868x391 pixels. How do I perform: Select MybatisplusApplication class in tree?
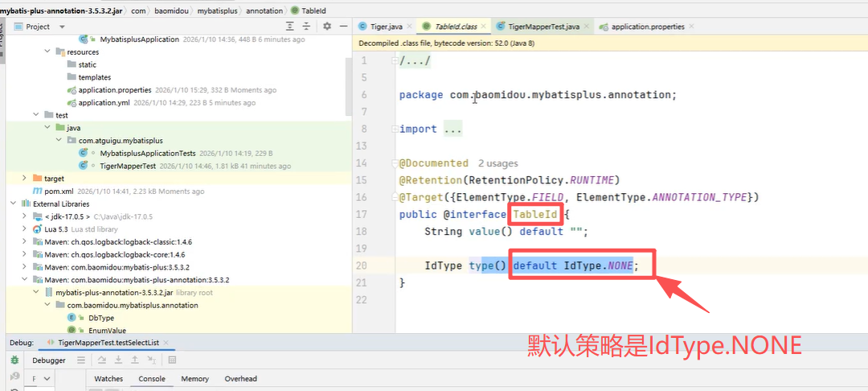coord(140,39)
